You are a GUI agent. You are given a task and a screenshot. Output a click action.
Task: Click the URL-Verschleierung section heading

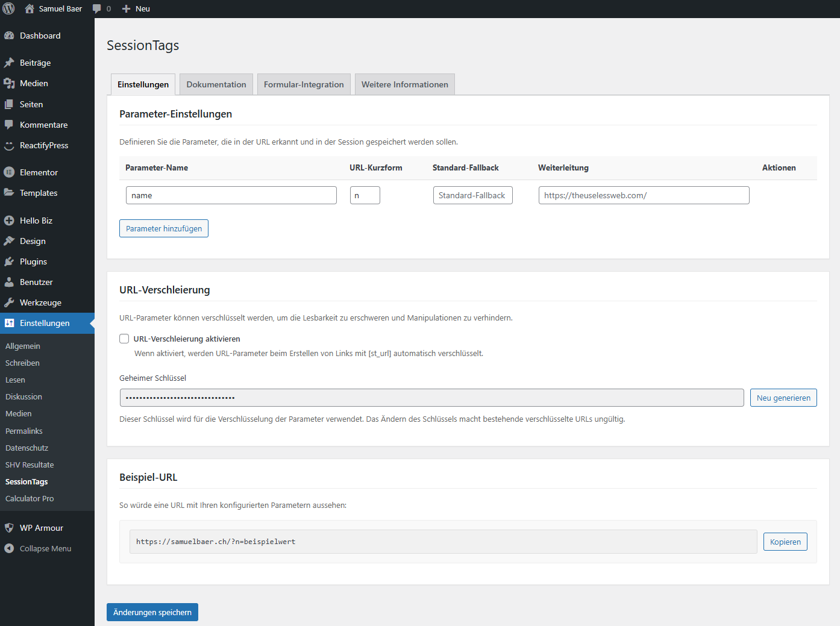[165, 290]
